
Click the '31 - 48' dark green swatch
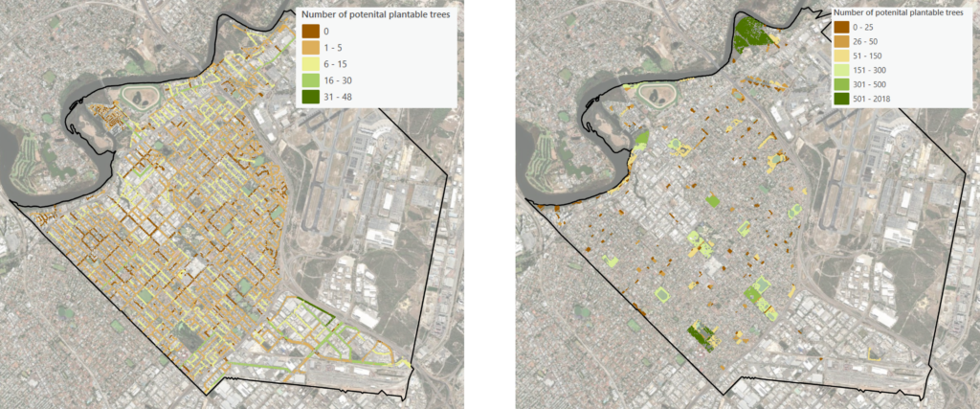click(x=310, y=96)
